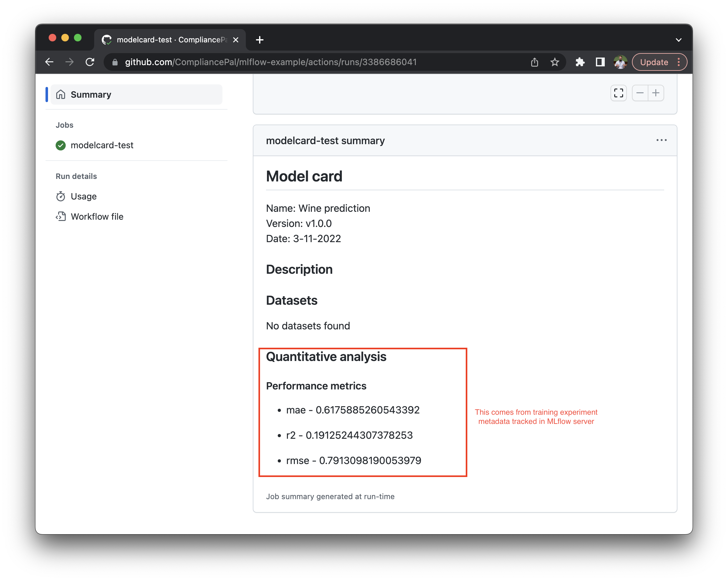Open Chrome three-dot menu
The width and height of the screenshot is (728, 581).
tap(679, 62)
